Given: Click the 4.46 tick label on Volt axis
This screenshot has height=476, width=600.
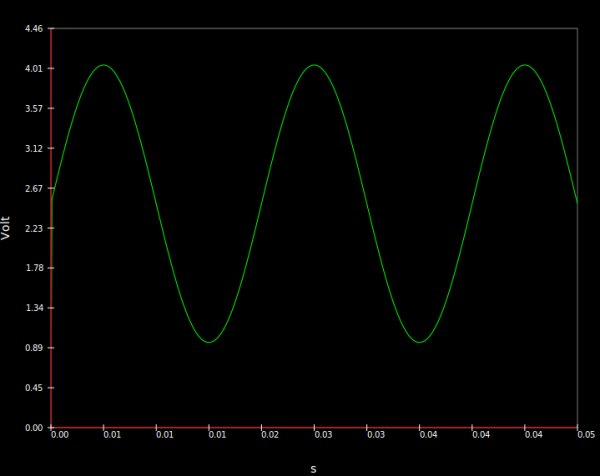Looking at the screenshot, I should 34,29.
